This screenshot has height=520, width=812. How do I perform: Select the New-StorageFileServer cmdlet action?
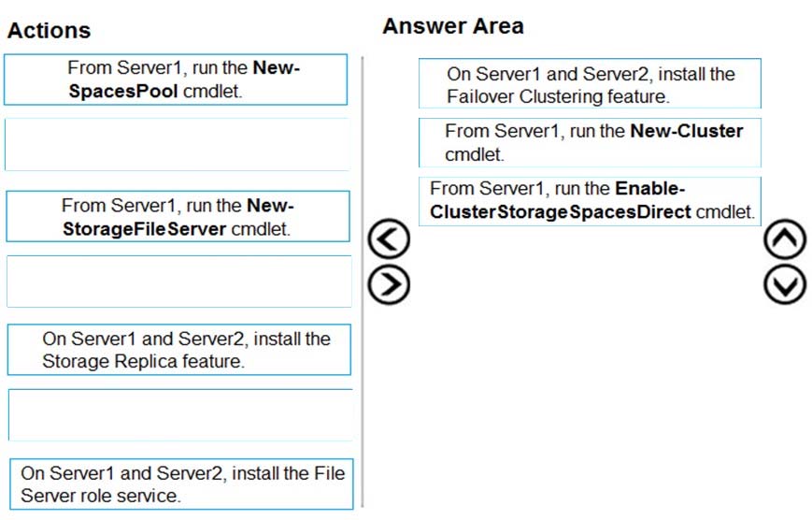tap(178, 216)
